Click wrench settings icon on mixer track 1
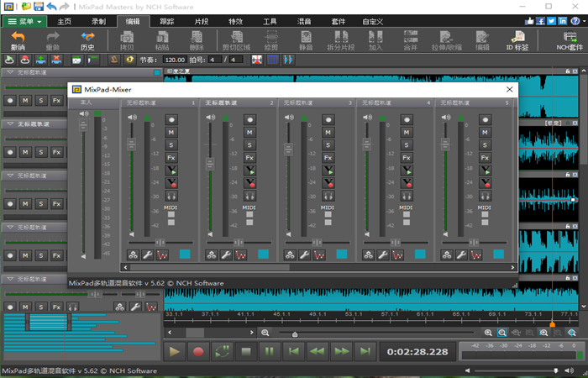The width and height of the screenshot is (588, 378). coord(148,255)
